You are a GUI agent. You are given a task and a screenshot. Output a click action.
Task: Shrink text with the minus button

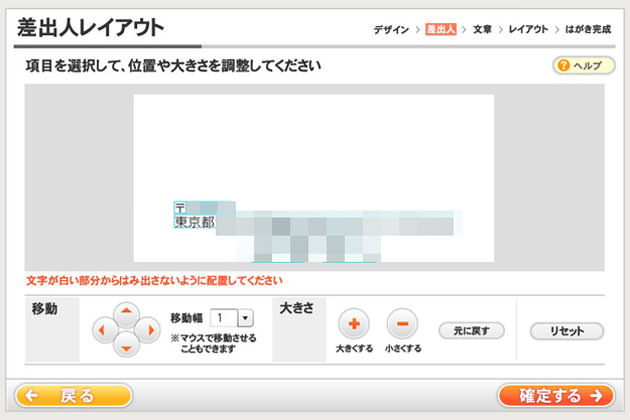402,324
